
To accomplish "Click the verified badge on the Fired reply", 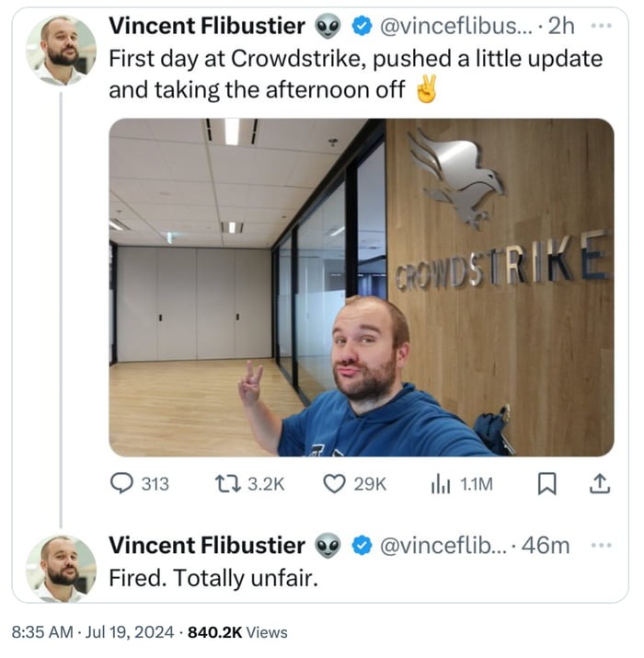I will tap(362, 546).
